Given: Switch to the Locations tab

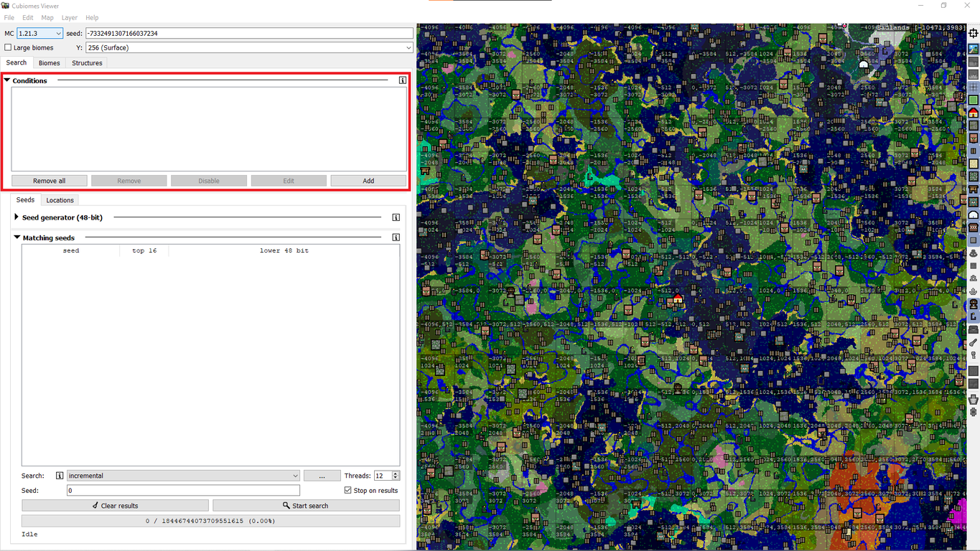Looking at the screenshot, I should (60, 200).
